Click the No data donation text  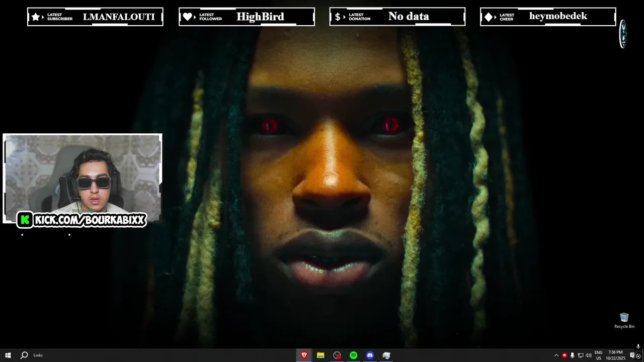click(409, 17)
